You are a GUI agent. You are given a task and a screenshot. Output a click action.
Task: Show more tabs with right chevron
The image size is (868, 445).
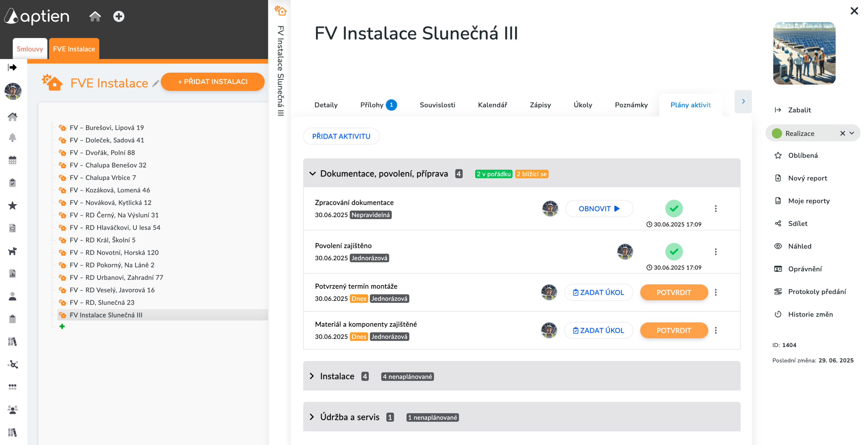(743, 101)
